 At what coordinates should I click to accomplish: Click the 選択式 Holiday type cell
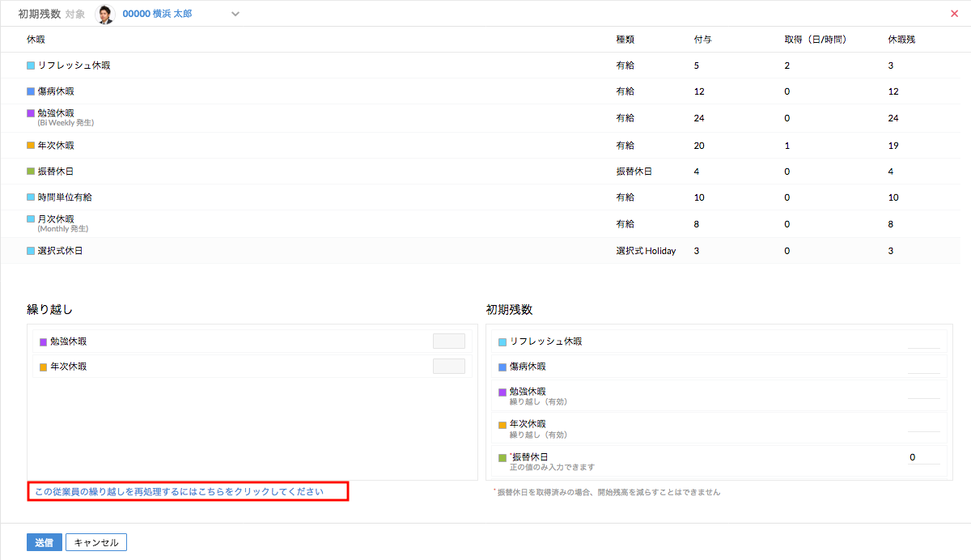tap(646, 251)
